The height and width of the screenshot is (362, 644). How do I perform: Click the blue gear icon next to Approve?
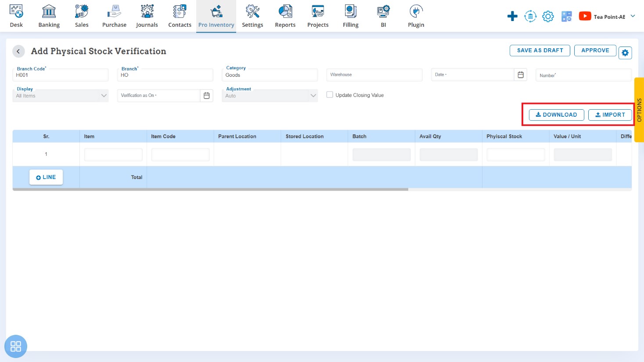[x=625, y=53]
